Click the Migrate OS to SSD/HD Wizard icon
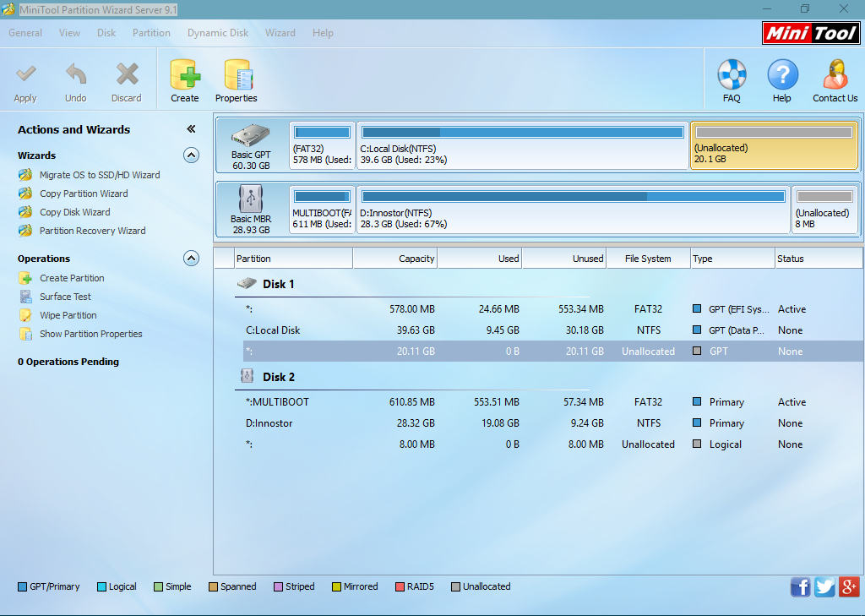 pyautogui.click(x=25, y=175)
